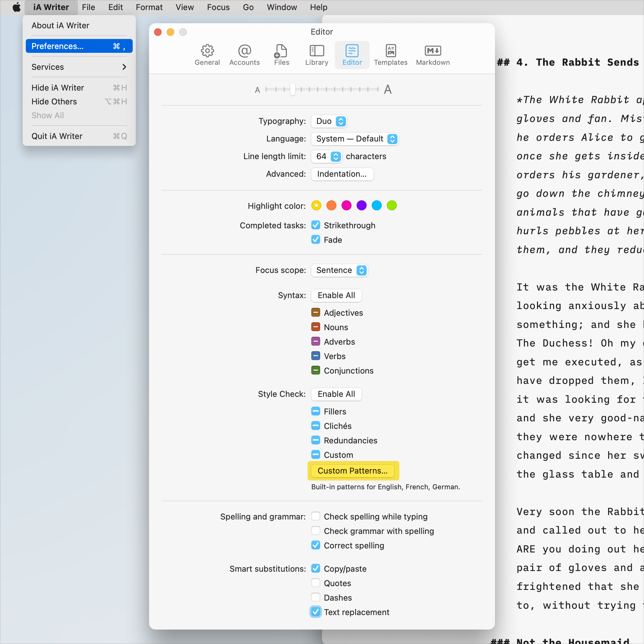Toggle Correct spelling checkbox

coord(315,545)
